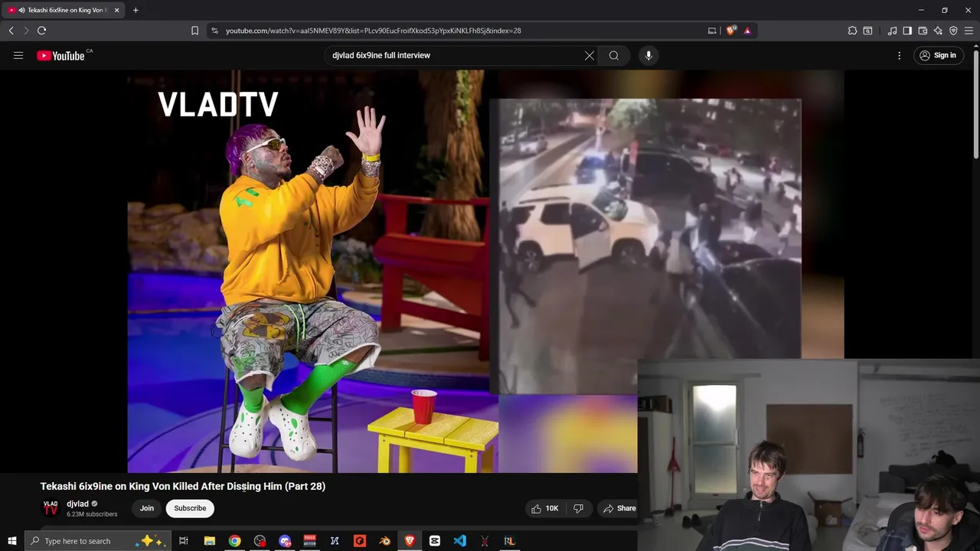Clear the YouTube search query
Image resolution: width=980 pixels, height=551 pixels.
590,55
